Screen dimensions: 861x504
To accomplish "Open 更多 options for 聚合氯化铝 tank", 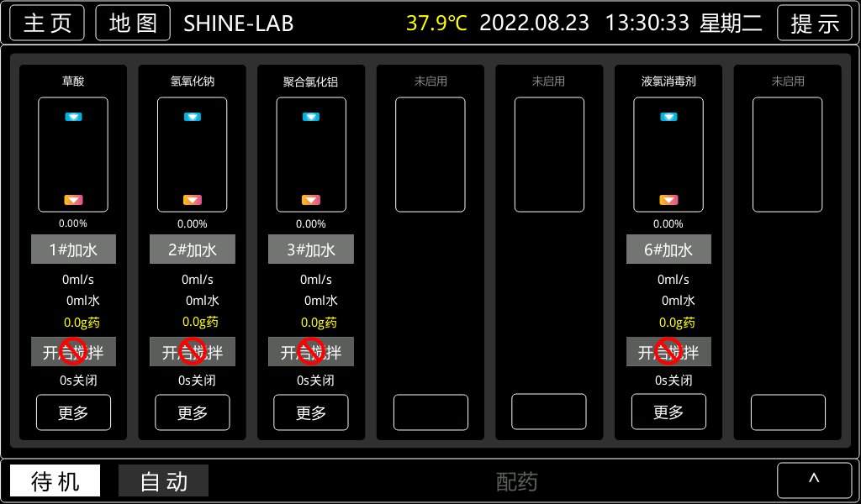I will 311,412.
